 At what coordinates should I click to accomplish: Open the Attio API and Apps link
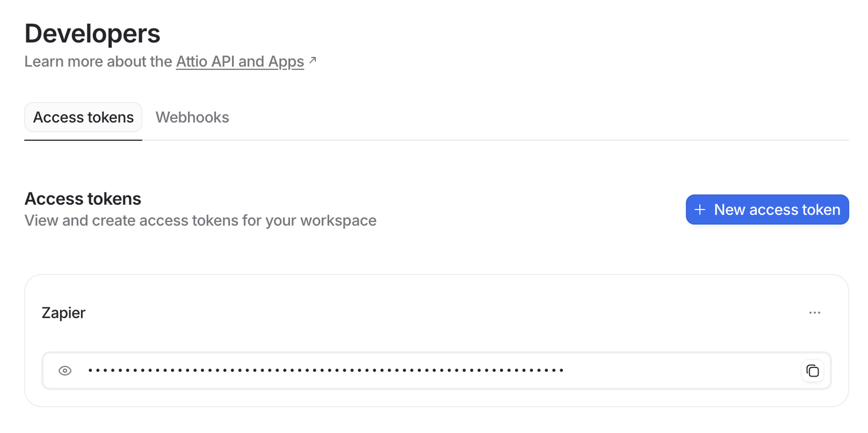(x=240, y=62)
